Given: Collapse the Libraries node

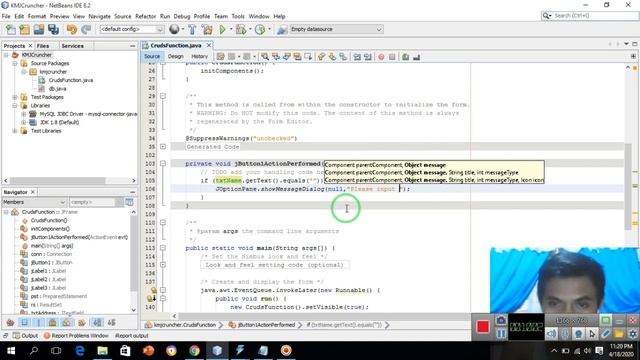Looking at the screenshot, I should point(15,105).
